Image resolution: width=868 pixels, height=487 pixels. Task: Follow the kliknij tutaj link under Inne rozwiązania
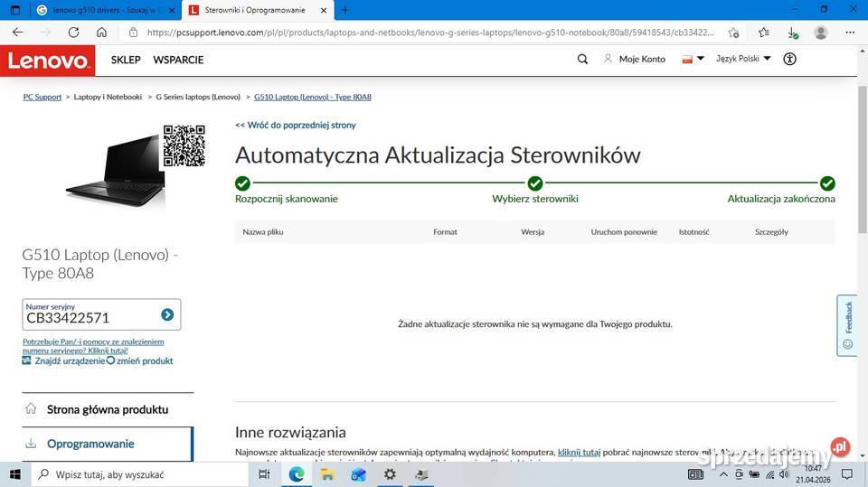(x=579, y=452)
